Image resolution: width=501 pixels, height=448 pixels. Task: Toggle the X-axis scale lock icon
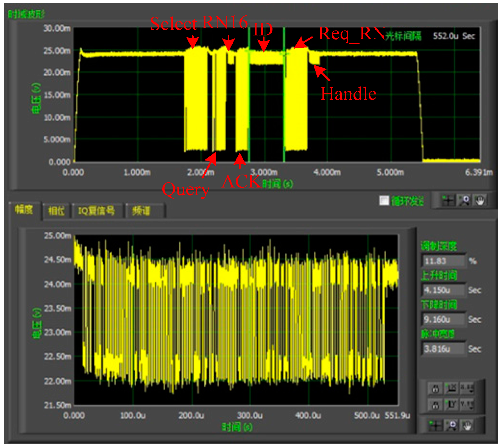(435, 388)
